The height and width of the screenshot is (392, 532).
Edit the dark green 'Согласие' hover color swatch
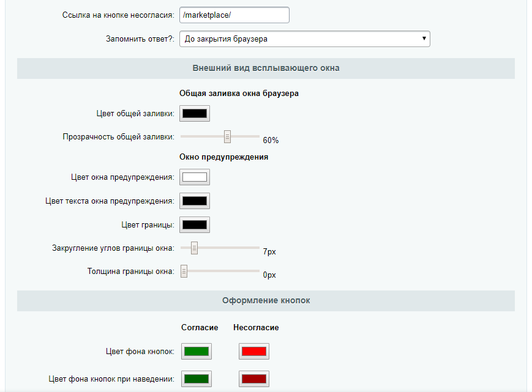197,379
